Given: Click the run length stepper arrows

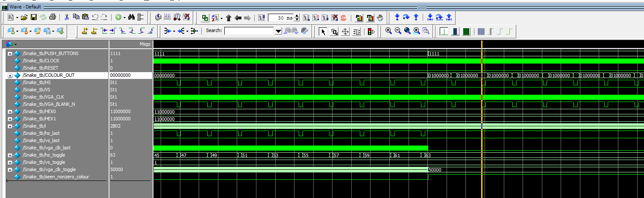Looking at the screenshot, I should point(297,18).
